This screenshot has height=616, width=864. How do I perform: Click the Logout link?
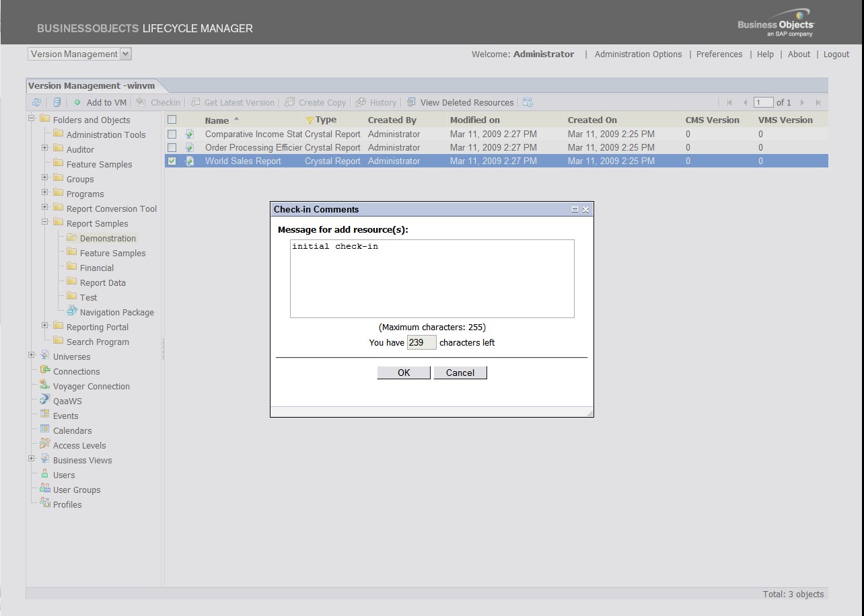tap(836, 54)
